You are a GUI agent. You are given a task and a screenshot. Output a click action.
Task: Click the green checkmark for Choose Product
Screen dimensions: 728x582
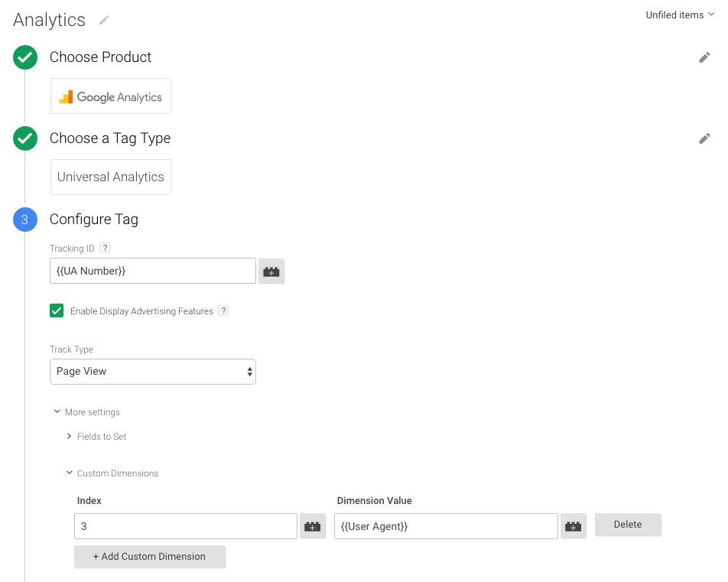point(25,57)
